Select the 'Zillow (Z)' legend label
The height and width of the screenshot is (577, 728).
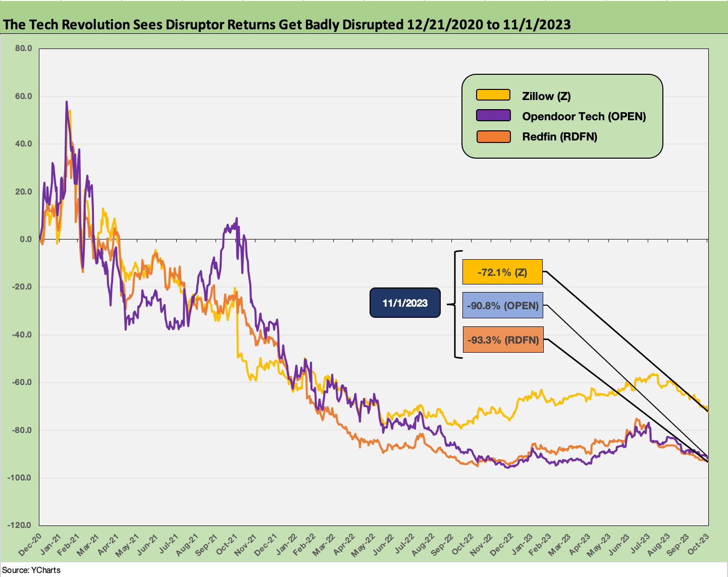pyautogui.click(x=546, y=96)
